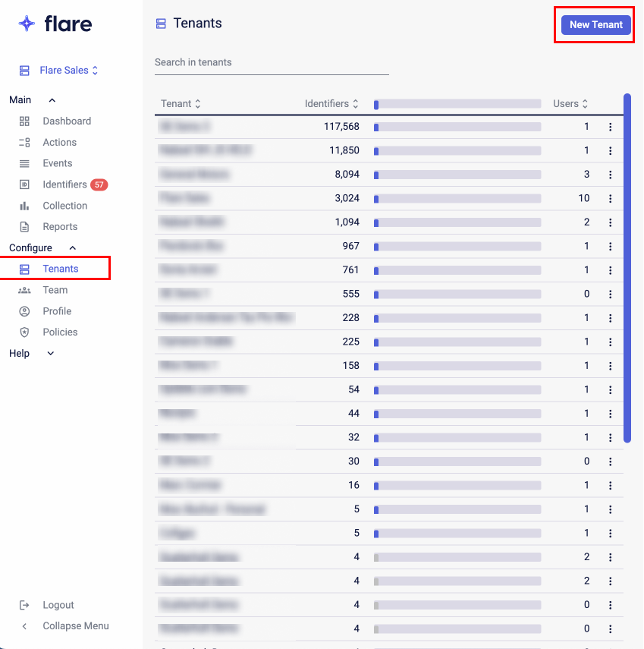
Task: Open the Team page
Action: coord(55,290)
